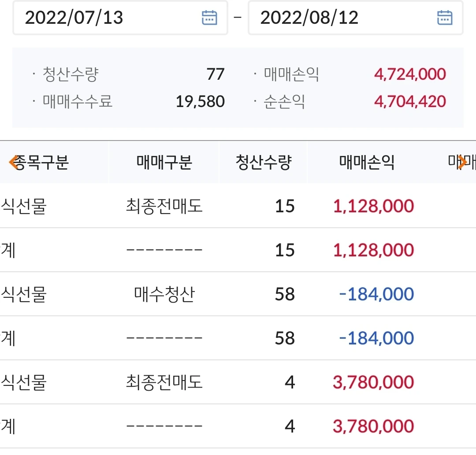Select the 매매손익 column header
The width and height of the screenshot is (476, 455).
(367, 162)
